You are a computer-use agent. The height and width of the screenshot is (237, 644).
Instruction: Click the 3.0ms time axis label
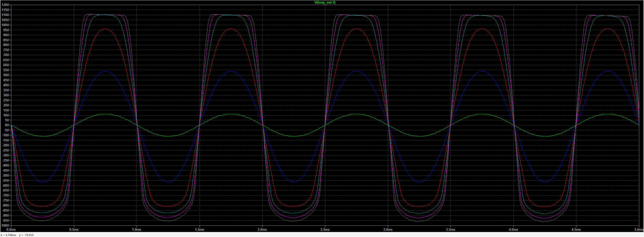pos(388,229)
